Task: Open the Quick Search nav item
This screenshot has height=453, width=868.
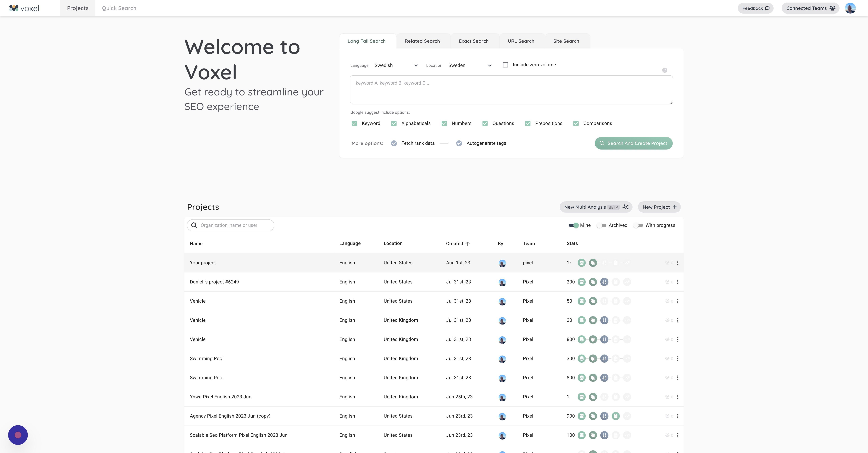Action: [x=119, y=8]
